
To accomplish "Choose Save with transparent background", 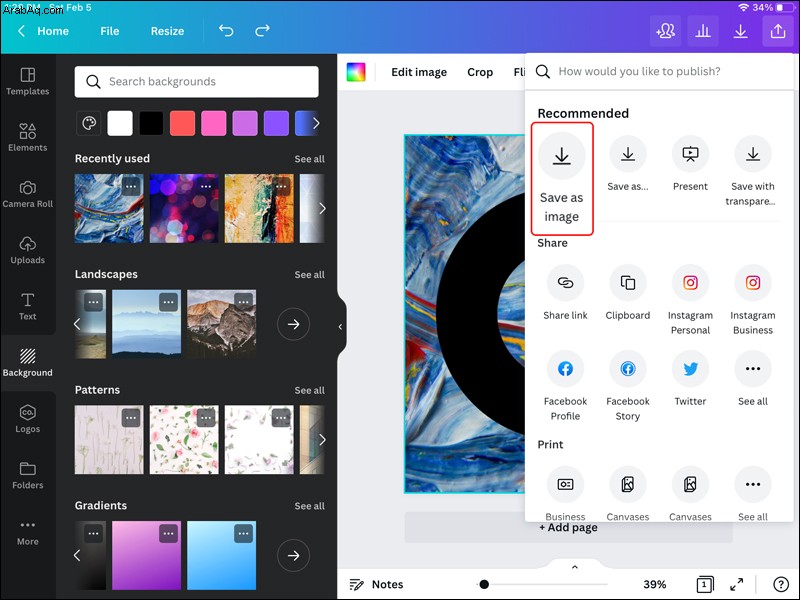I will coord(753,171).
